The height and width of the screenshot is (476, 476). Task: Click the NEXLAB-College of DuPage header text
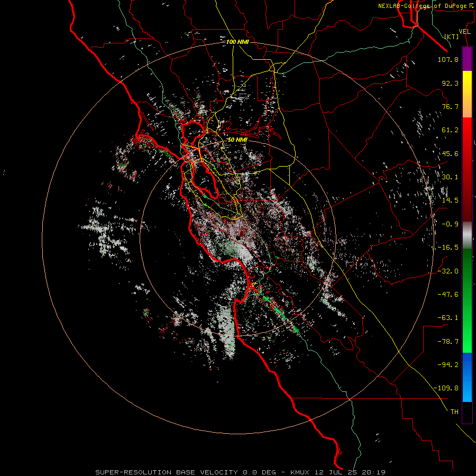point(426,6)
